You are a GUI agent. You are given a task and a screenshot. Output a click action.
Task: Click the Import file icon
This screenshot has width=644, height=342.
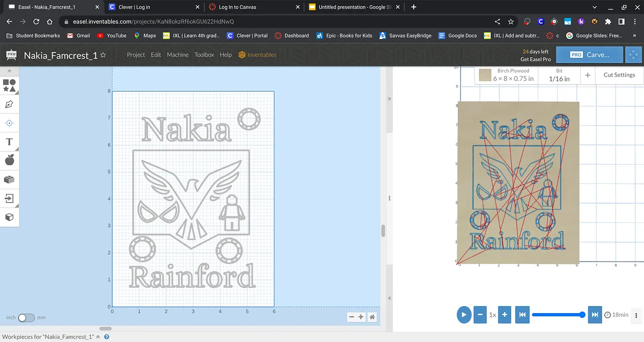[x=9, y=198]
